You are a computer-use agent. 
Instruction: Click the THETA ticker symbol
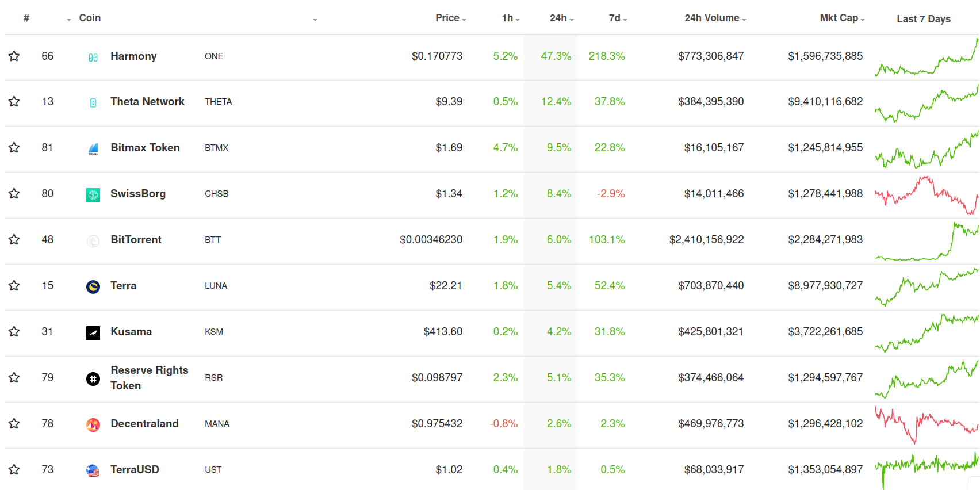(219, 101)
